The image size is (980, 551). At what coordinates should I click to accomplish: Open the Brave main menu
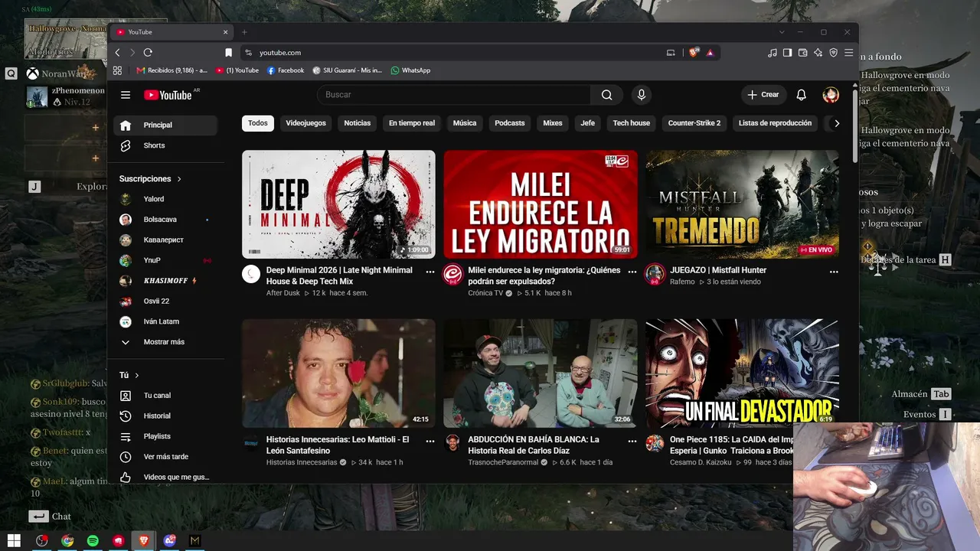click(848, 53)
